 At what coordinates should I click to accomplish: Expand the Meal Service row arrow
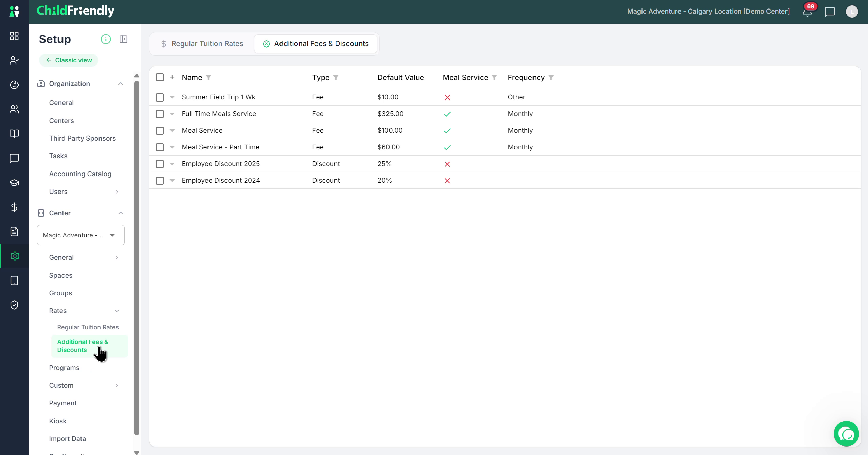pos(172,131)
